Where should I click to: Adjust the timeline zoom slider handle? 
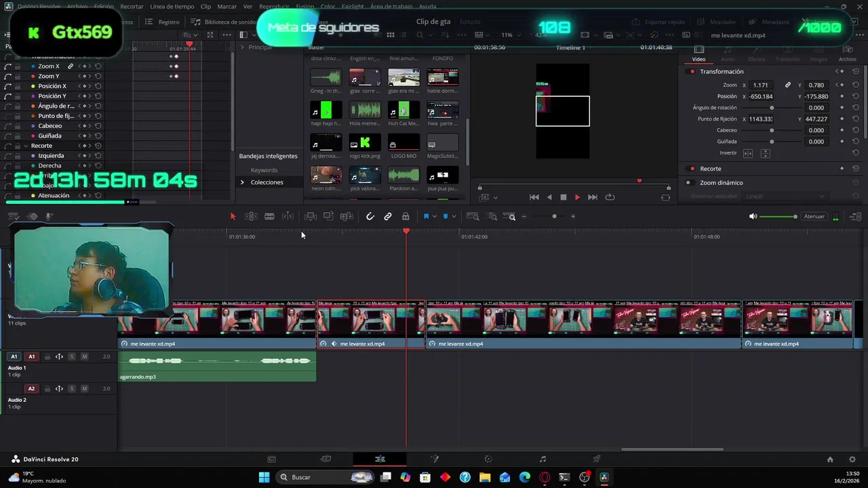point(554,216)
